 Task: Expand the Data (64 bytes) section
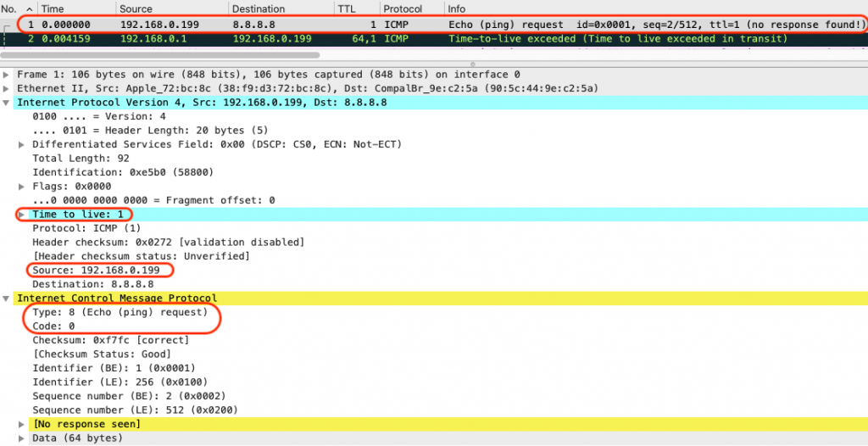point(23,438)
